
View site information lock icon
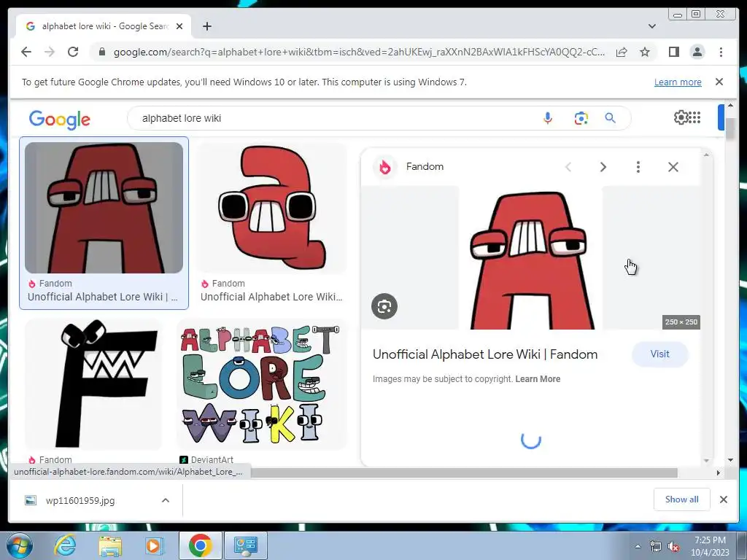click(101, 52)
